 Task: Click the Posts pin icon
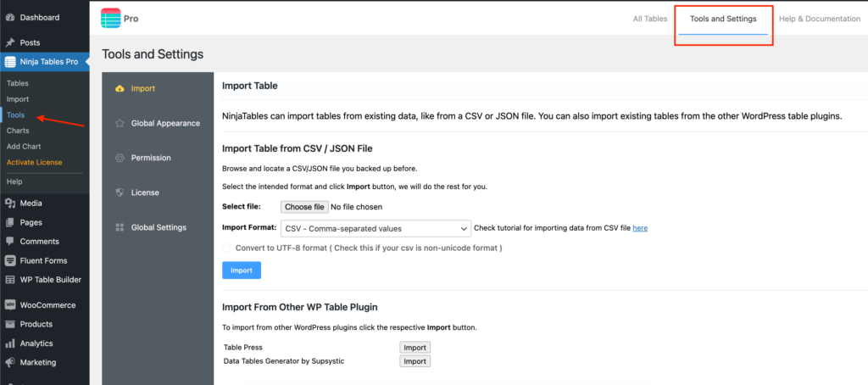(x=10, y=42)
